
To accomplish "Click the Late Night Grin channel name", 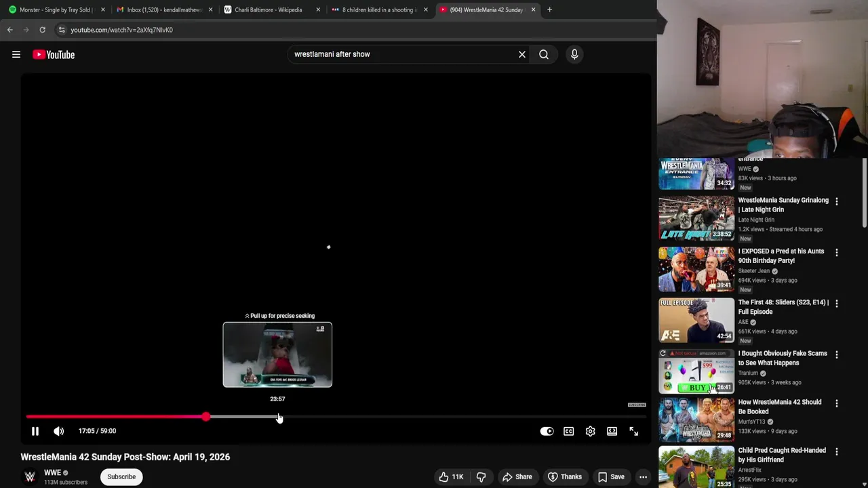I will coord(756,220).
